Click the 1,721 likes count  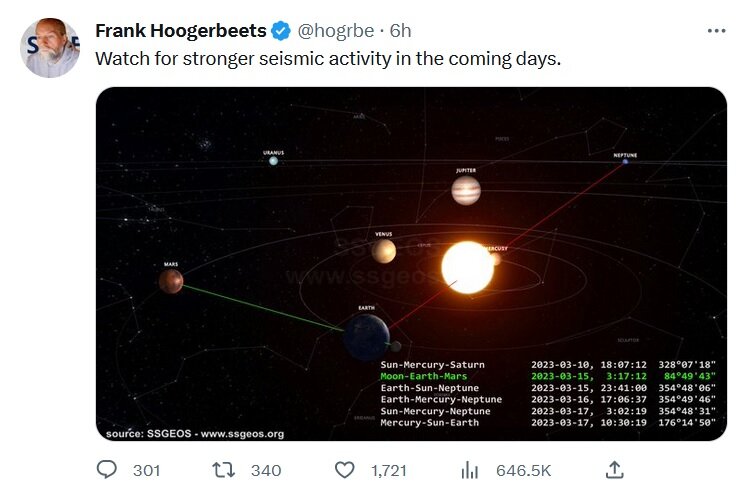(x=389, y=470)
